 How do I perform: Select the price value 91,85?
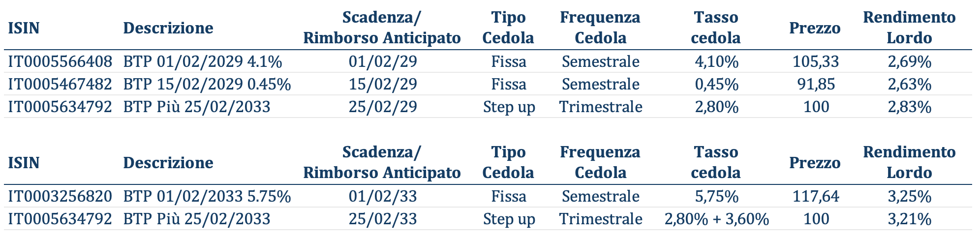pyautogui.click(x=816, y=85)
